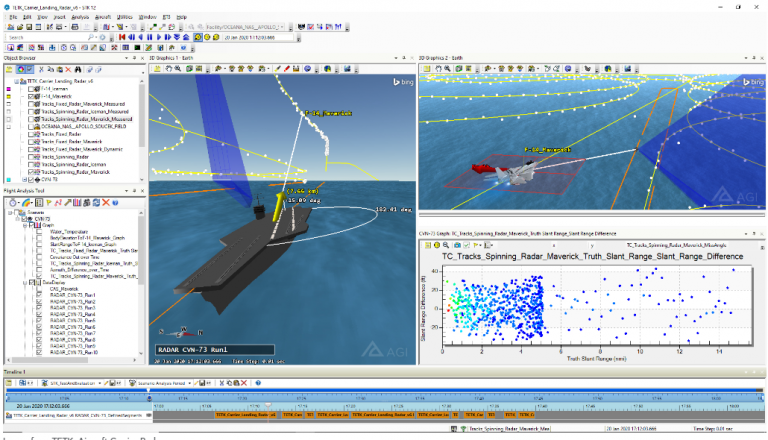
Task: Toggle the F-14_Iceman checkbox
Action: (31, 89)
